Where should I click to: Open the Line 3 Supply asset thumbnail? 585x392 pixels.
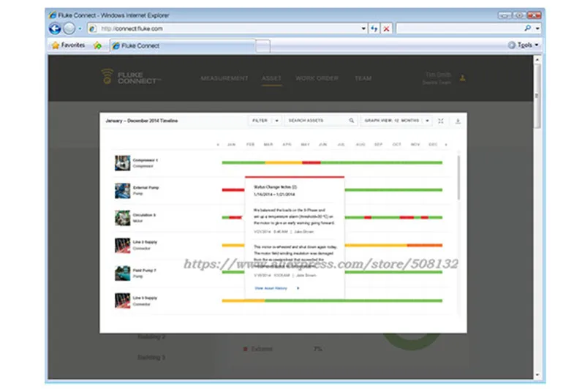click(122, 246)
